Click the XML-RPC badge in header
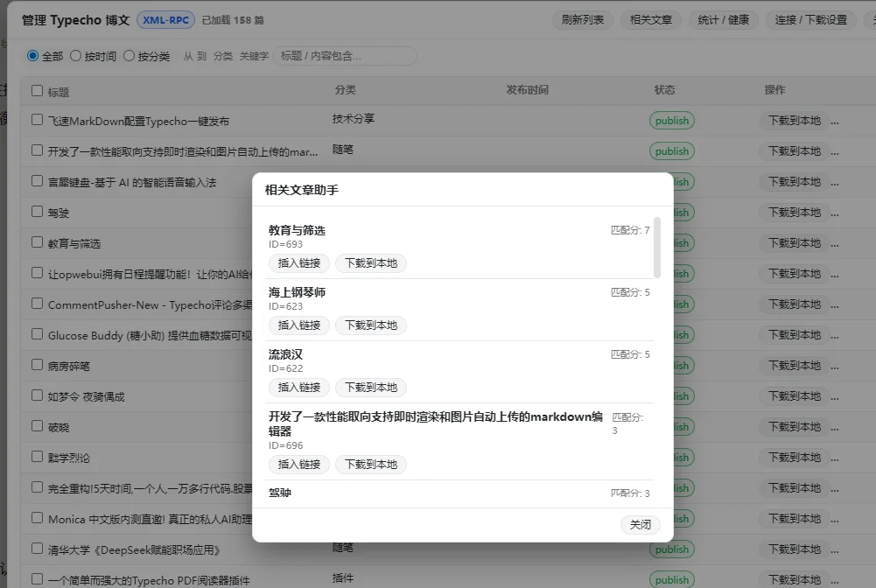Viewport: 876px width, 588px height. pyautogui.click(x=165, y=19)
